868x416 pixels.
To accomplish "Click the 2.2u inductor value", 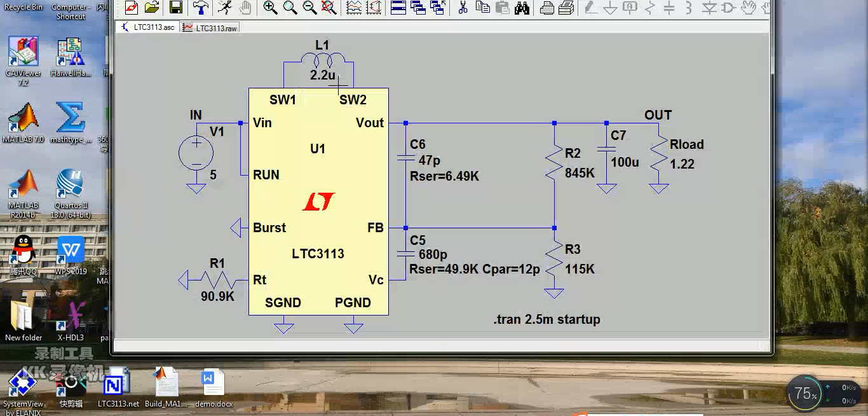I will [x=323, y=75].
